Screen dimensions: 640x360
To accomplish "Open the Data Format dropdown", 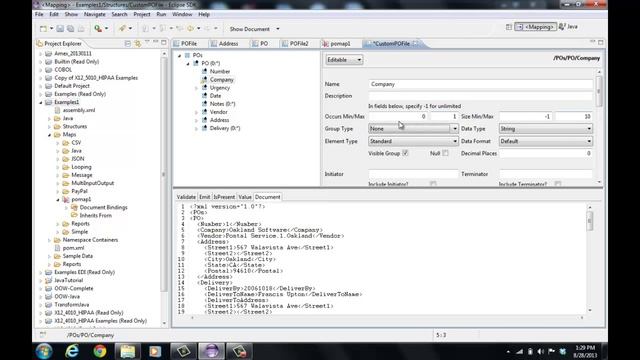I will pyautogui.click(x=546, y=141).
